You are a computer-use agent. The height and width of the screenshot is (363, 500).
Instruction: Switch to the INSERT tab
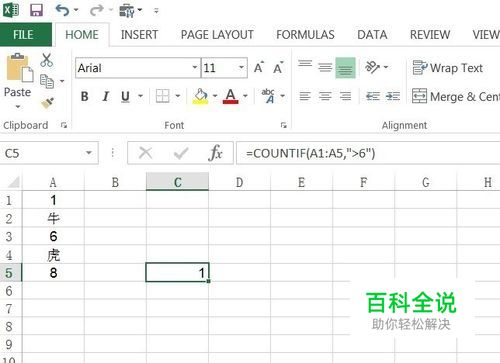tap(139, 35)
